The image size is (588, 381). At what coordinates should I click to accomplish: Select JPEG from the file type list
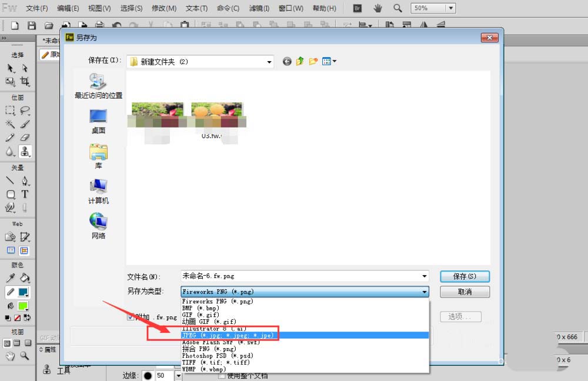point(235,335)
